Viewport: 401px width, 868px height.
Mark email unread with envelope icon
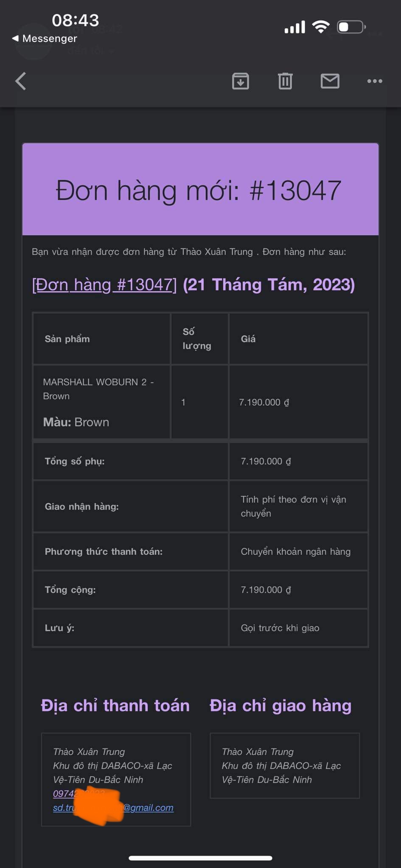pyautogui.click(x=330, y=81)
